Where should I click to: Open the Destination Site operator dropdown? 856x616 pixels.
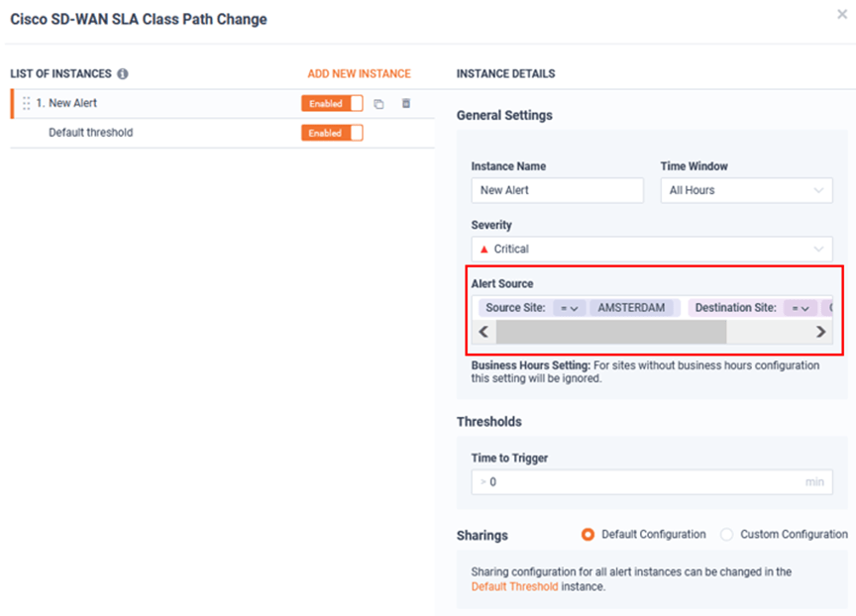[x=801, y=308]
